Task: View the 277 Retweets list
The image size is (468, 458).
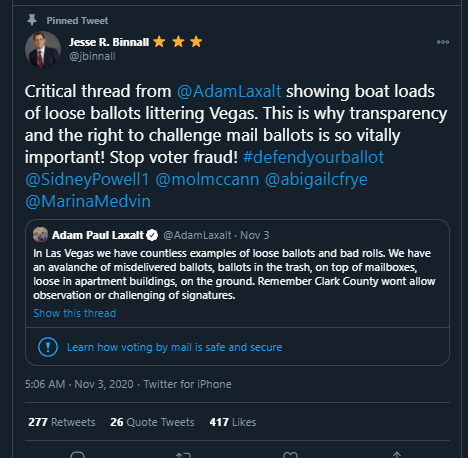Action: [62, 422]
